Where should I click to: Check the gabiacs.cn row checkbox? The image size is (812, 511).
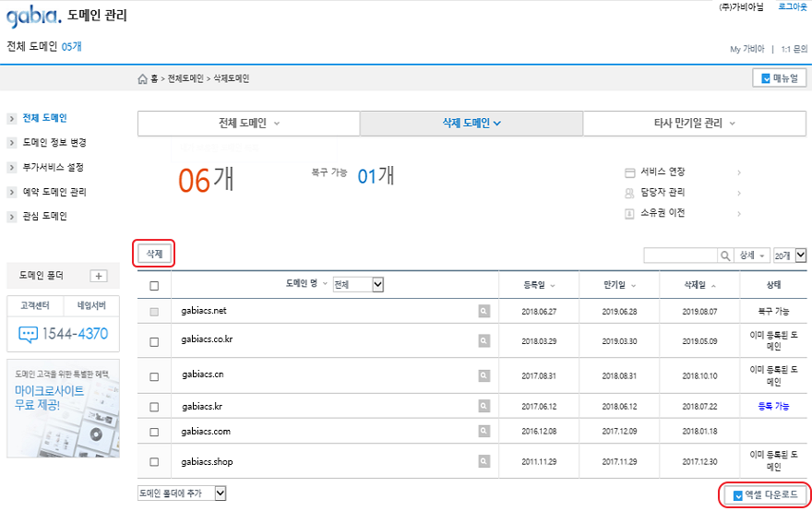[154, 376]
